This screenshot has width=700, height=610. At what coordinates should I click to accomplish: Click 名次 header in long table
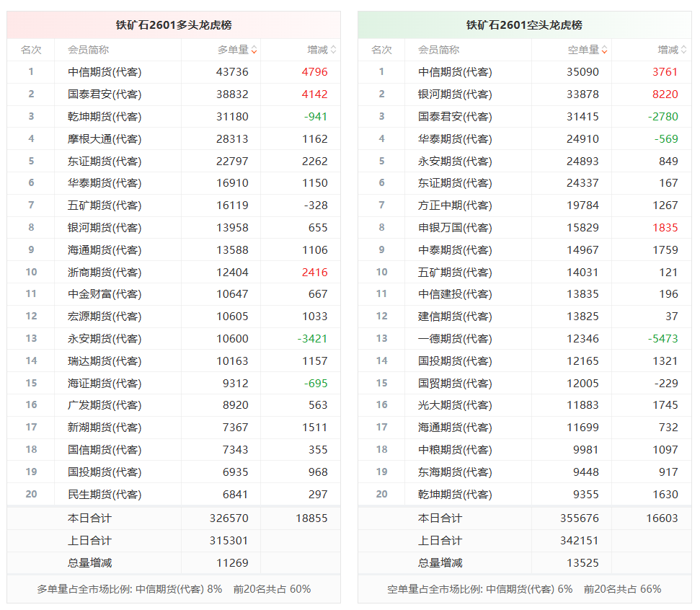tap(31, 50)
